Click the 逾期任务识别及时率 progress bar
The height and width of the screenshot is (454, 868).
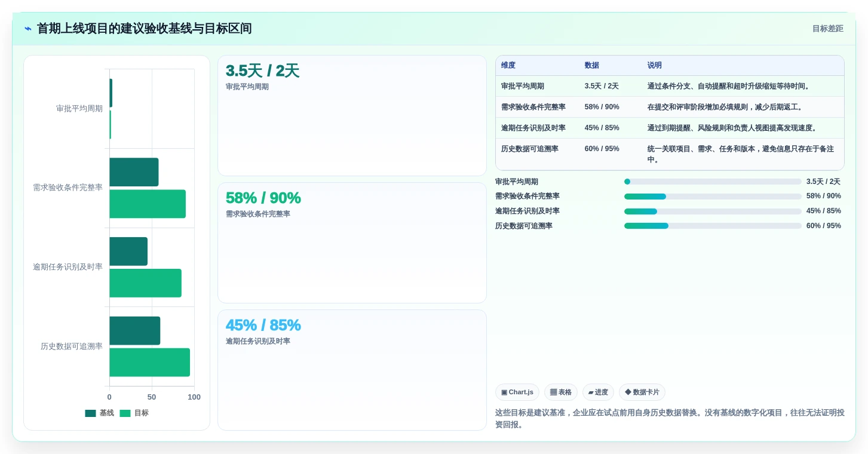[x=713, y=211]
